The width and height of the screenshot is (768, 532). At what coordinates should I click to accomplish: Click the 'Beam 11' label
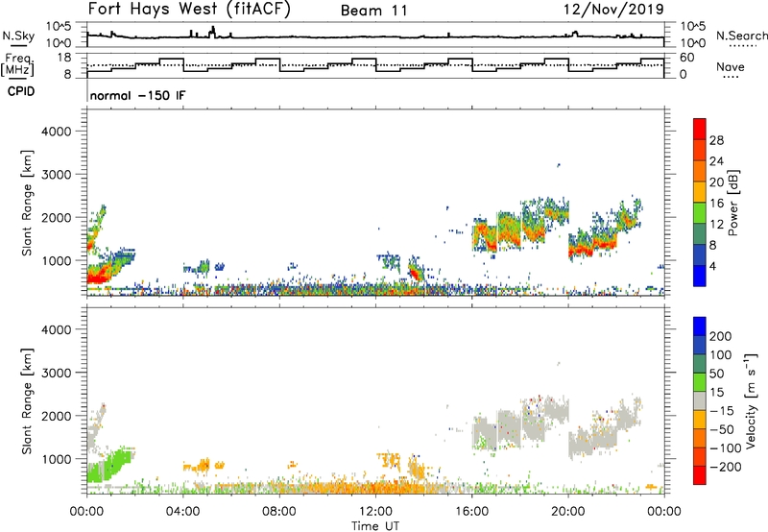[x=373, y=11]
